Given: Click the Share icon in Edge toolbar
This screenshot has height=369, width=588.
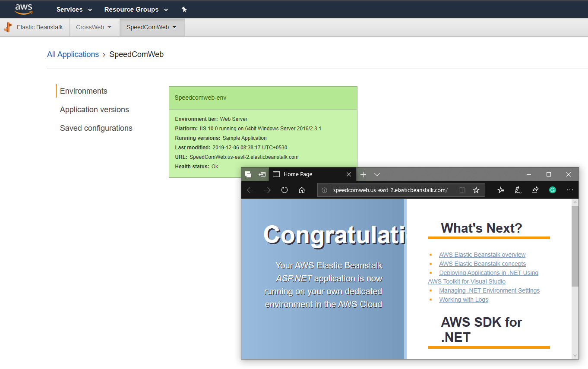Looking at the screenshot, I should [535, 190].
